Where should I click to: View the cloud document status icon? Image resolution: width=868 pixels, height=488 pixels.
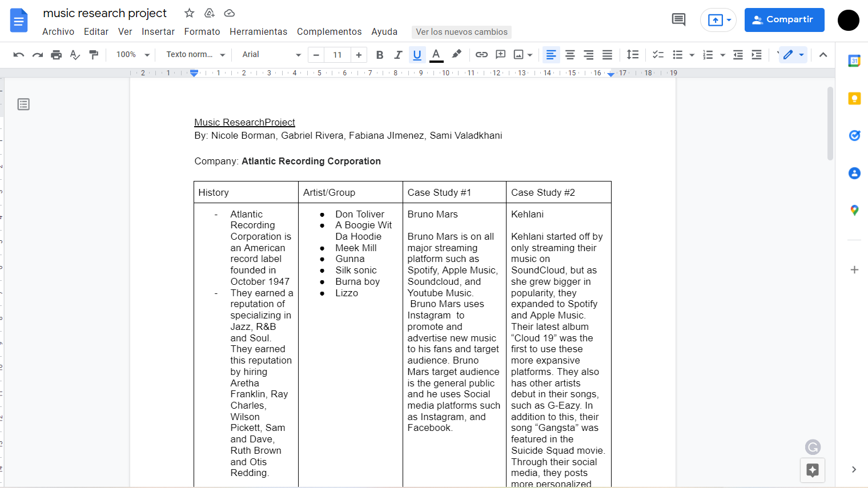point(230,13)
